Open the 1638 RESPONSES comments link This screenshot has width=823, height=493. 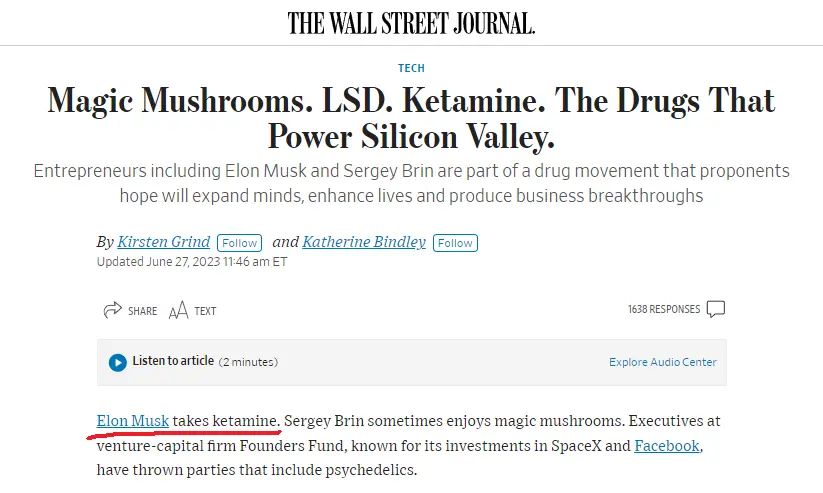[x=664, y=309]
